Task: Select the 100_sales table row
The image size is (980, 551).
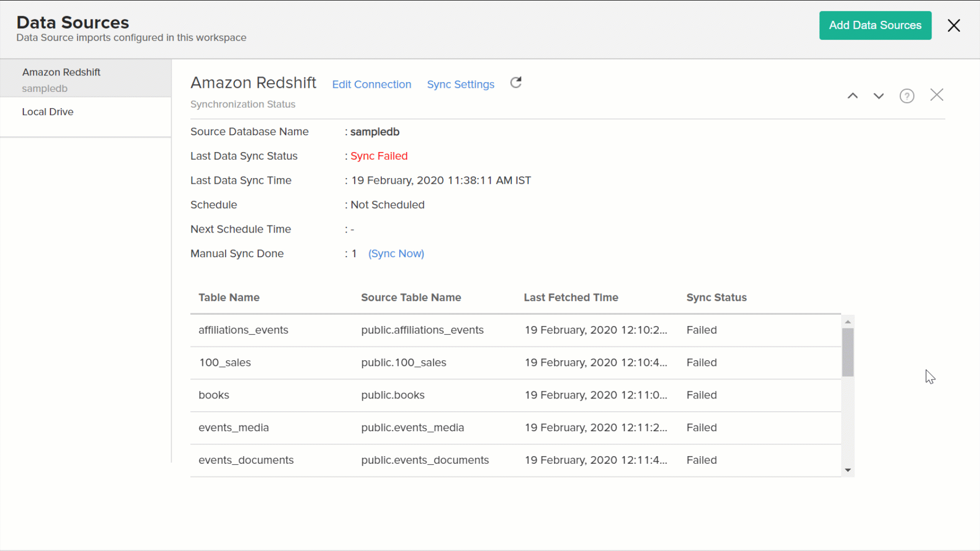Action: tap(225, 363)
